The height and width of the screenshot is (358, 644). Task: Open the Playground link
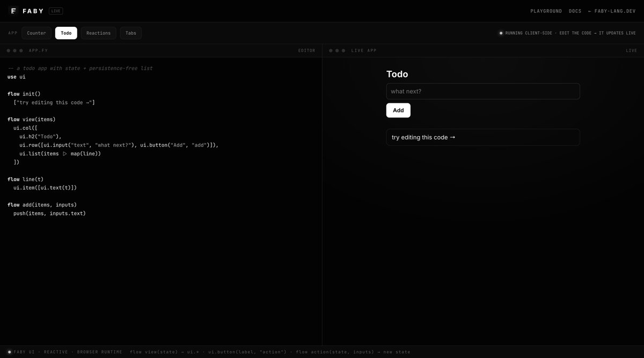coord(546,11)
